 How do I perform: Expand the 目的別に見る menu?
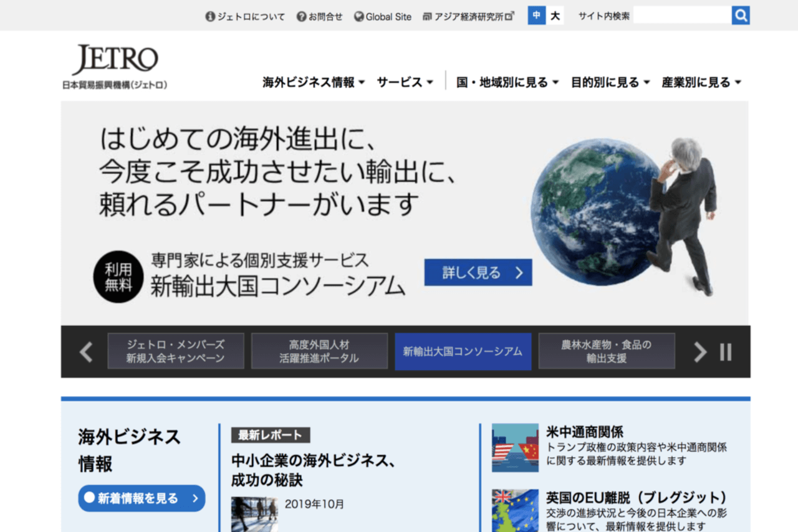[x=611, y=82]
